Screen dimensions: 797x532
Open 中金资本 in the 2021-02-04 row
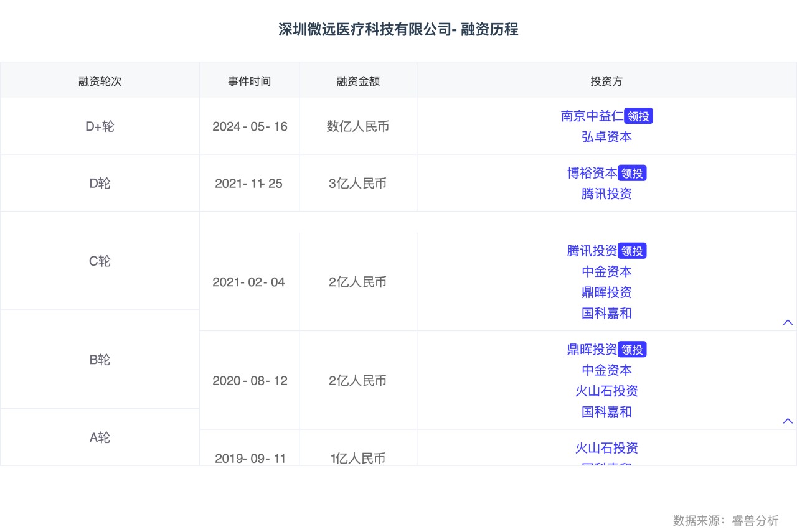click(x=606, y=271)
